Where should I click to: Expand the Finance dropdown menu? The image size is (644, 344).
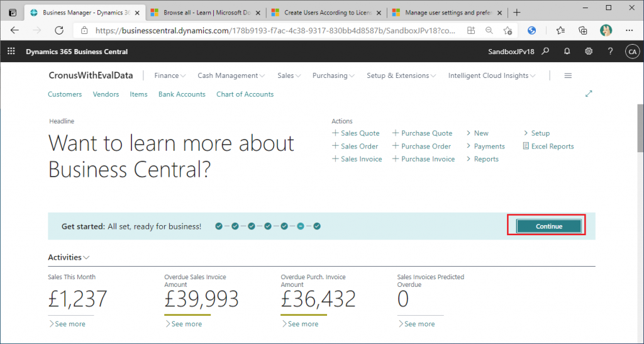[x=170, y=75]
